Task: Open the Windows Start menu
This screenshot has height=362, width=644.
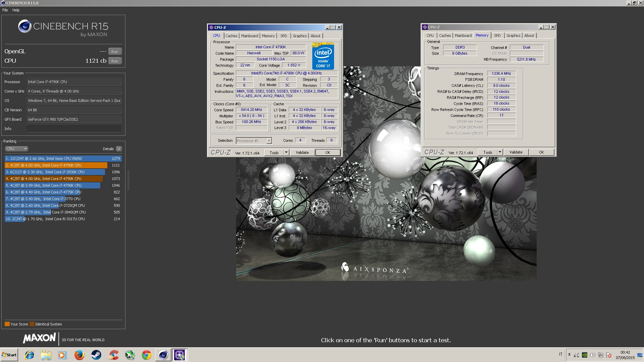Action: pos(9,355)
